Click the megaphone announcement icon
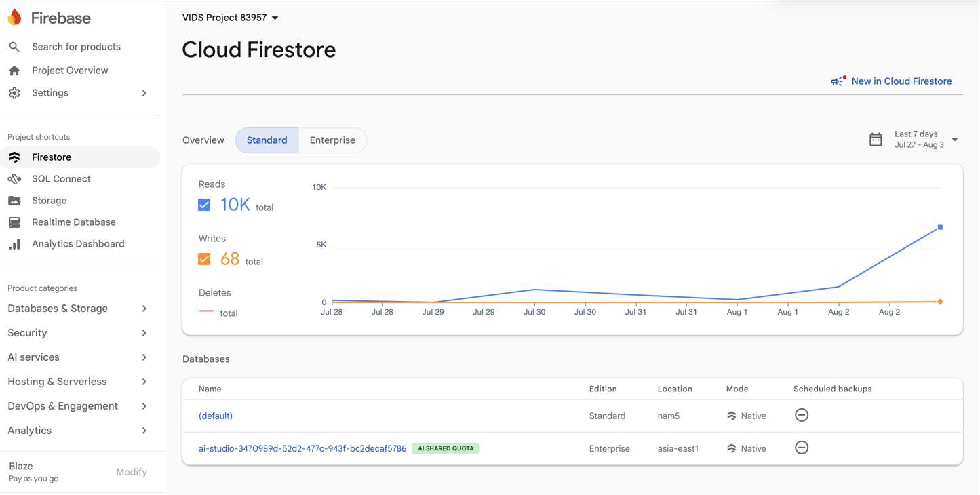 [x=838, y=81]
